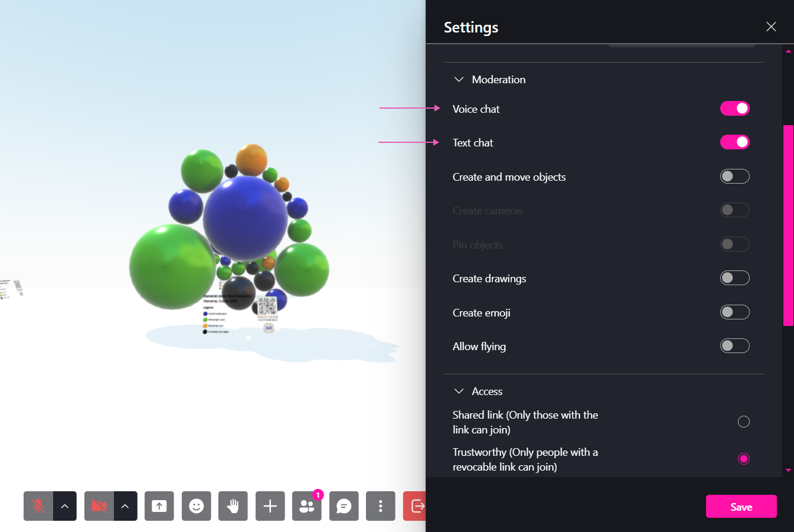794x532 pixels.
Task: Open the emoji reactions panel
Action: pos(196,506)
